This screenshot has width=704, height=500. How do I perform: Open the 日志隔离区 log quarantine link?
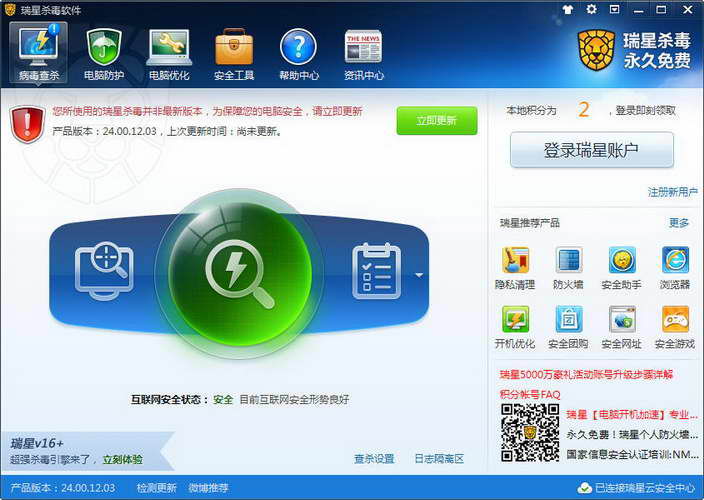click(x=439, y=459)
